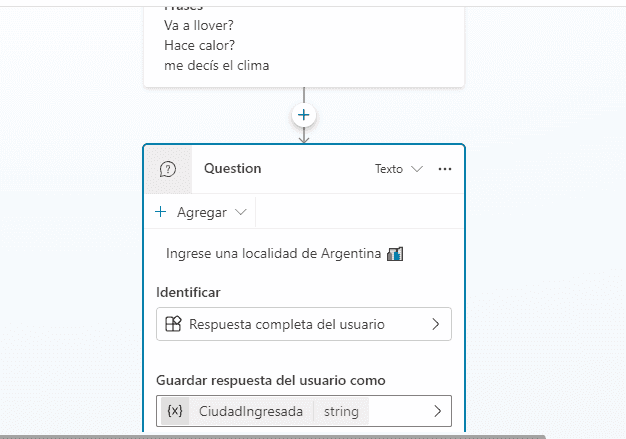Click the horizontal scrollbar at bottom

point(273,437)
